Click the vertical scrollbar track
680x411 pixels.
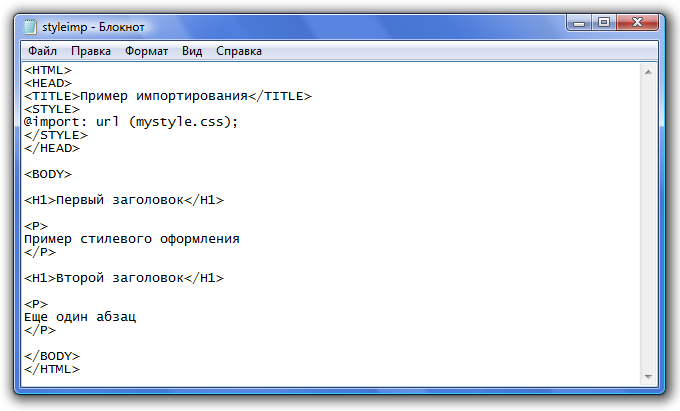(x=648, y=224)
